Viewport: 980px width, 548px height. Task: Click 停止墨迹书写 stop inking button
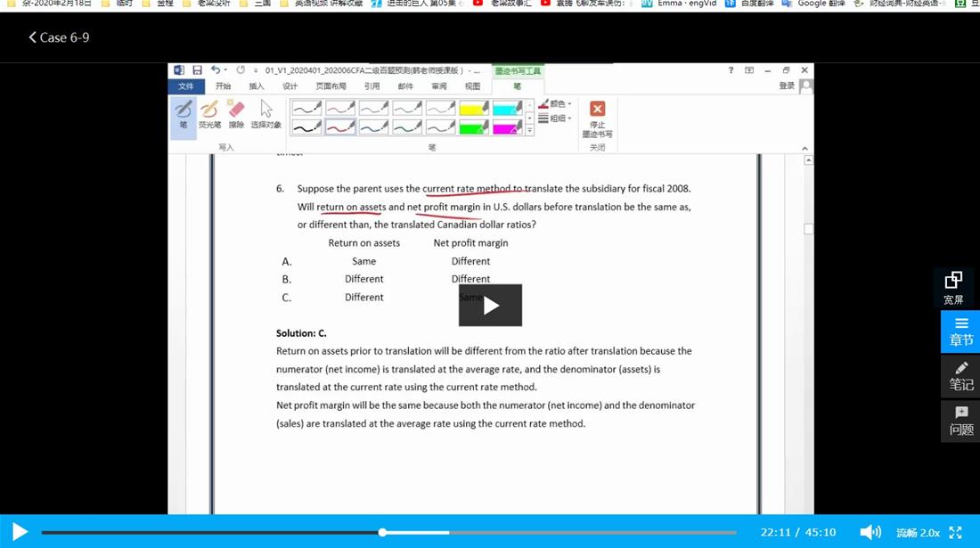pos(597,119)
